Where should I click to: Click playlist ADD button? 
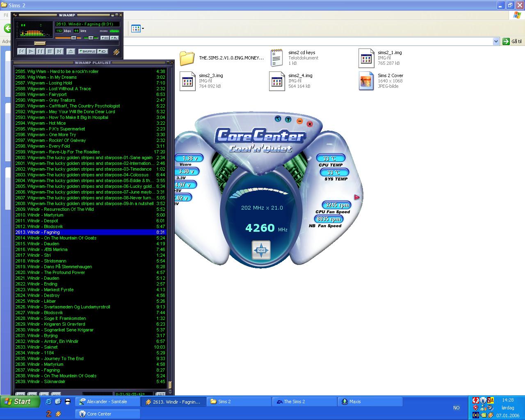20,395
